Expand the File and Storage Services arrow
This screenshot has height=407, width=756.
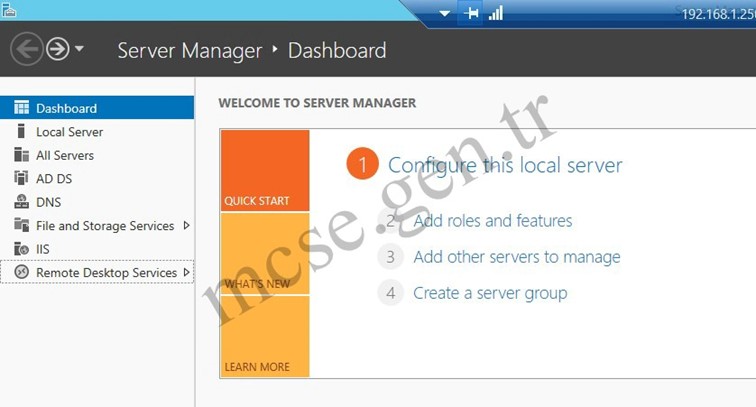tap(187, 225)
